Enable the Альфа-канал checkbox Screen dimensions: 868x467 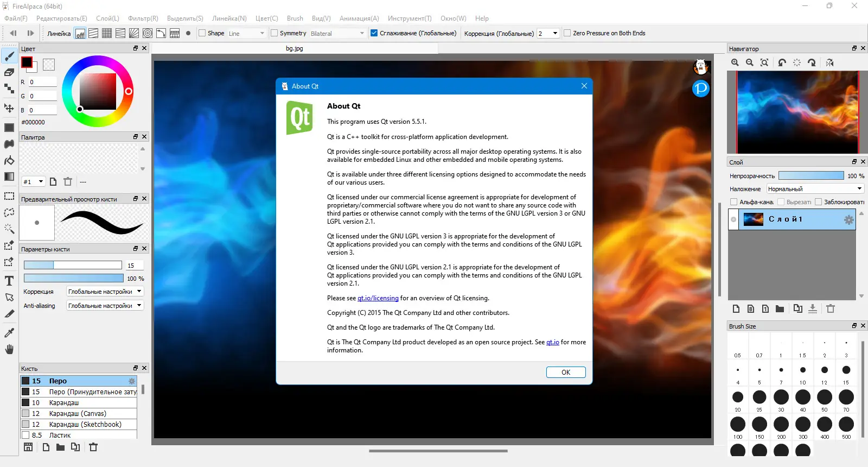pyautogui.click(x=734, y=202)
